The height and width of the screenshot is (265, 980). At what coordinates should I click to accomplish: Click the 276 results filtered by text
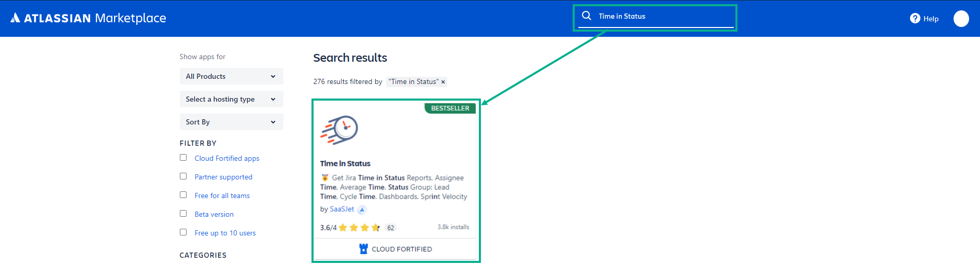(x=348, y=81)
